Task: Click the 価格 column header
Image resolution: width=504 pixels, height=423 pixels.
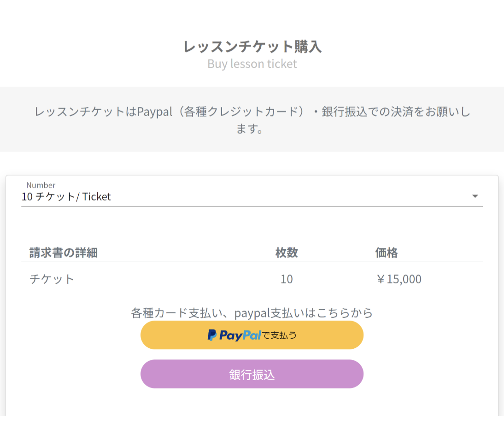Action: coord(387,253)
